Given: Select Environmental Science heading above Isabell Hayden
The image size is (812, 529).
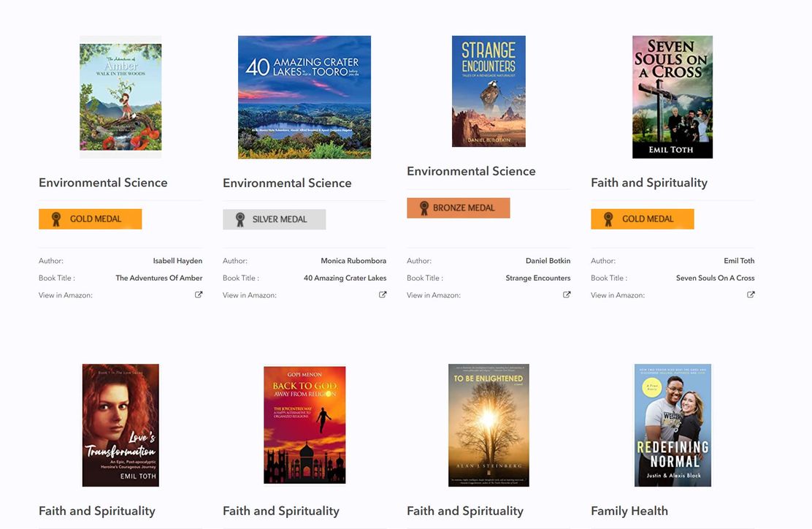Looking at the screenshot, I should (103, 183).
